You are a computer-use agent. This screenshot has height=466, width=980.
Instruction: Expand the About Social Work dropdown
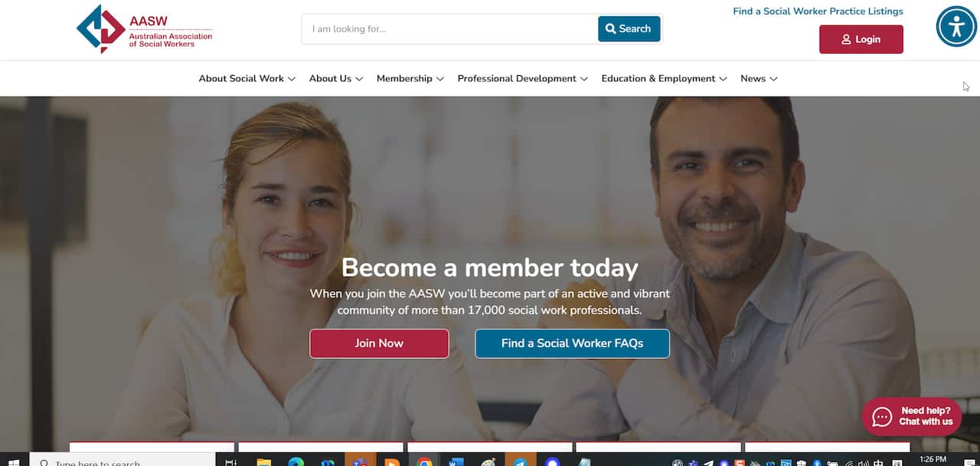click(x=247, y=78)
